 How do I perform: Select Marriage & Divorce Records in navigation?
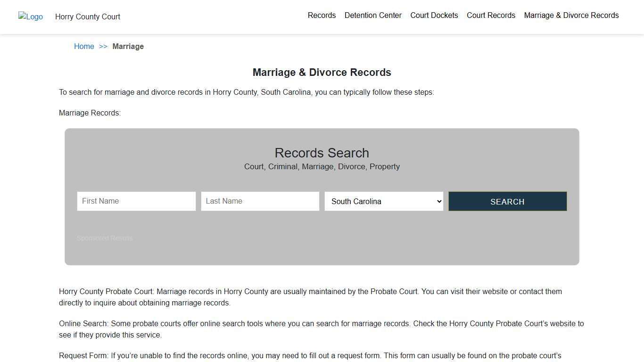tap(571, 15)
